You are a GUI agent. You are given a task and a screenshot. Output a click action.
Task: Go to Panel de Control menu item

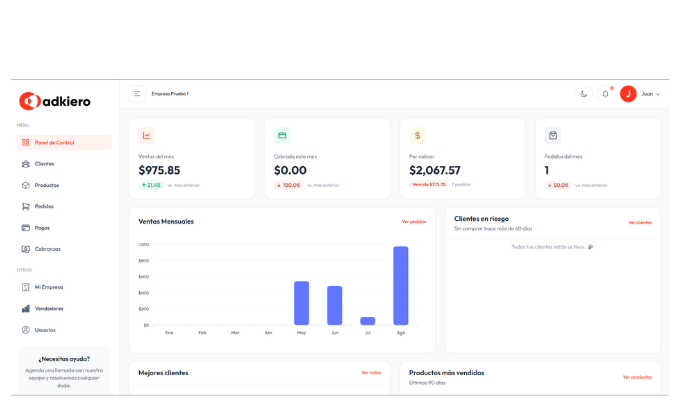tap(64, 142)
